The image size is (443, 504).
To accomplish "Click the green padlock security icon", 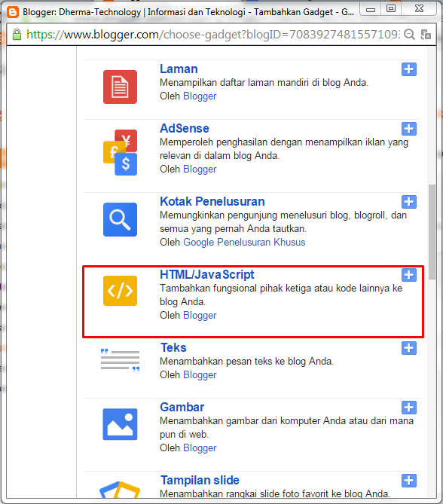I will point(17,35).
